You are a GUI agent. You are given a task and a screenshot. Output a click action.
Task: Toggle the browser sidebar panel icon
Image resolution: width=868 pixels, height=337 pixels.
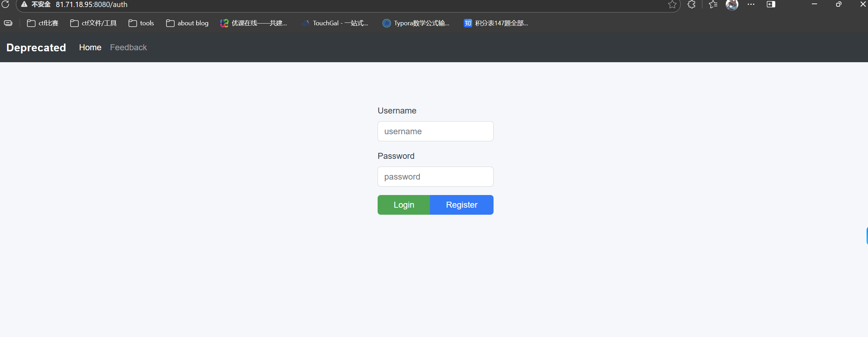click(x=771, y=4)
